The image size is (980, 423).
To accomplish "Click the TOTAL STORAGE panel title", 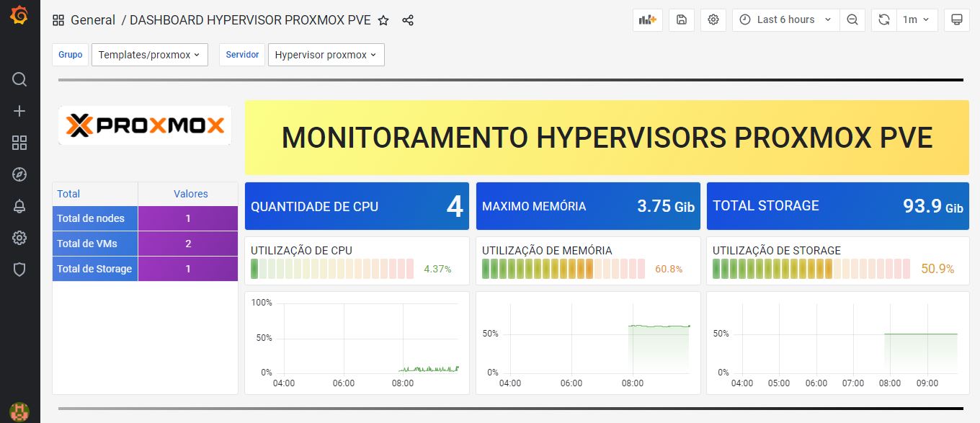I will pyautogui.click(x=766, y=206).
